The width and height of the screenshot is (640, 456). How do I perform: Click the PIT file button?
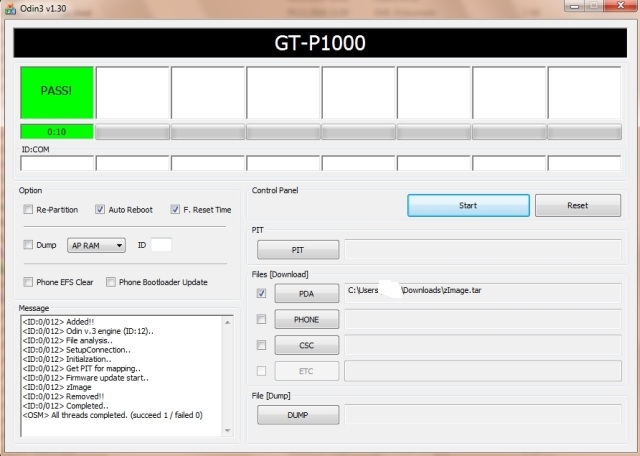[298, 250]
